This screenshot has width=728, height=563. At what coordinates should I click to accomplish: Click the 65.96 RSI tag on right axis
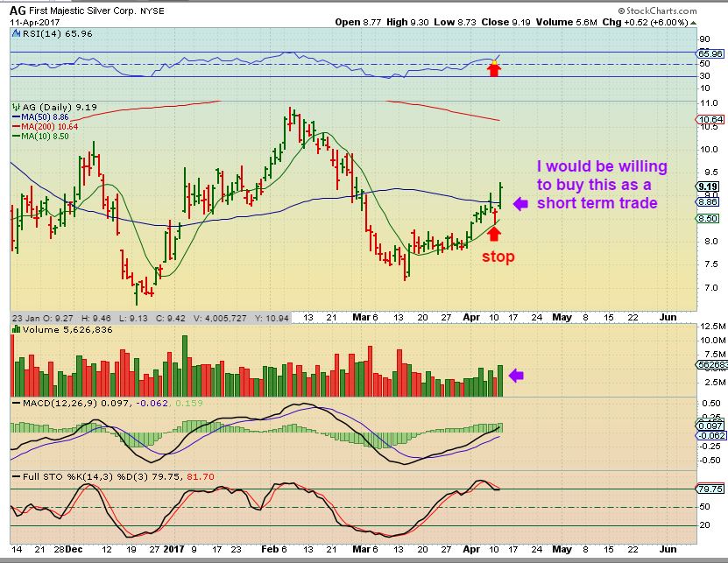pos(710,53)
